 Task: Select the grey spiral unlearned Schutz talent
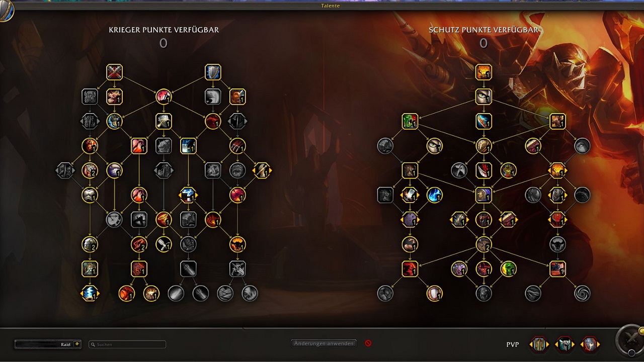[582, 294]
